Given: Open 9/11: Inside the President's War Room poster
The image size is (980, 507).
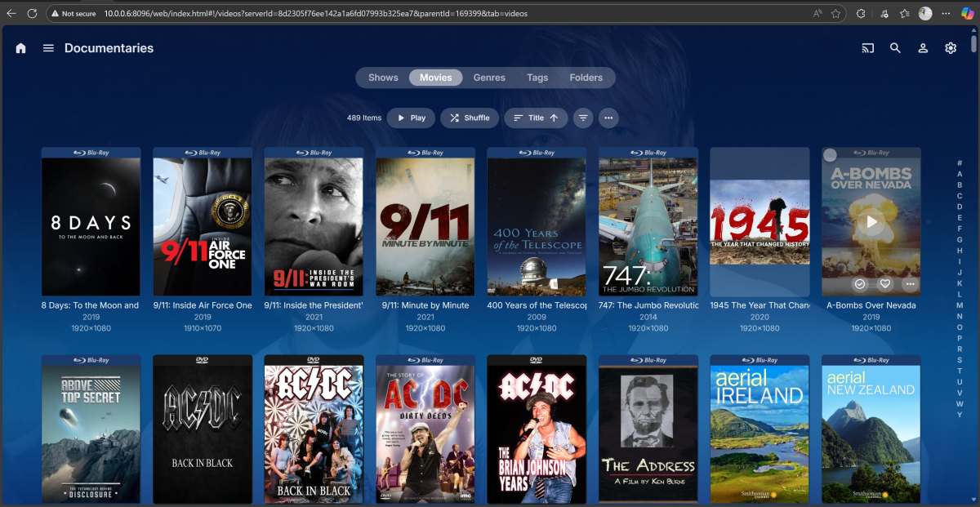Looking at the screenshot, I should pyautogui.click(x=314, y=222).
